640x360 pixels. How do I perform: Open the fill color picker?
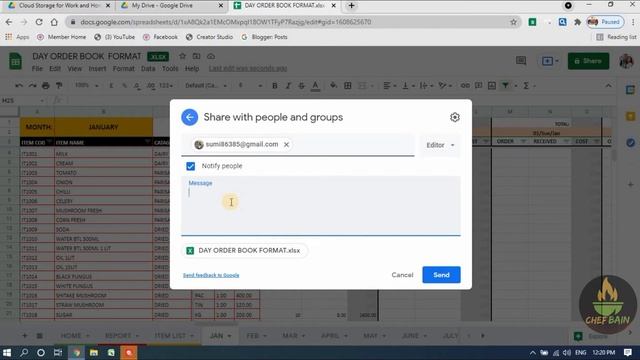[x=333, y=86]
